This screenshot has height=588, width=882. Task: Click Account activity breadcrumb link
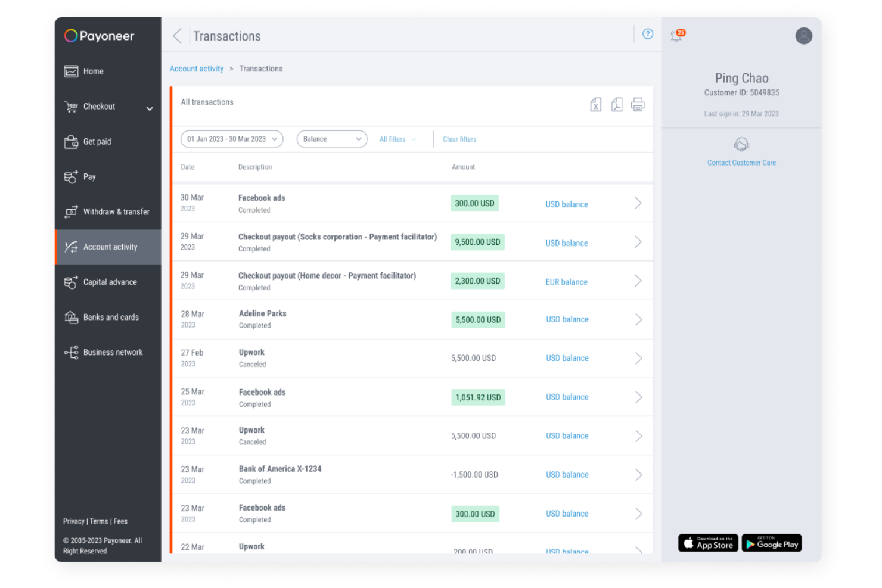click(197, 69)
